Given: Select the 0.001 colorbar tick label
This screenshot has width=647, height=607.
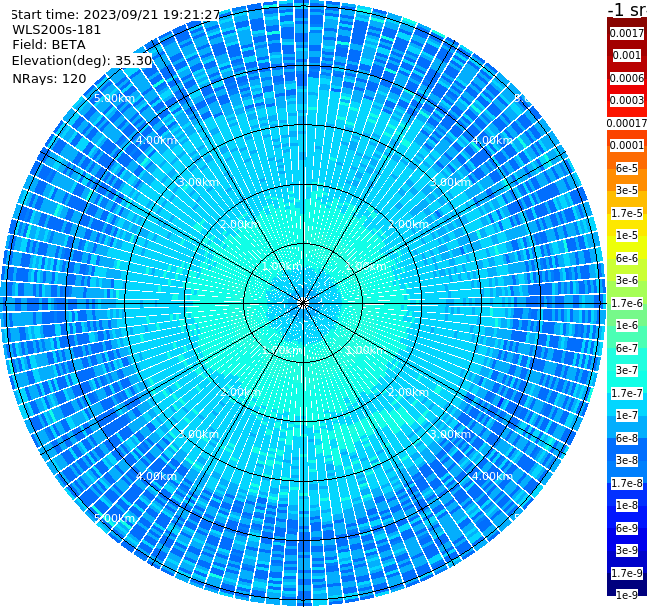Looking at the screenshot, I should point(627,55).
